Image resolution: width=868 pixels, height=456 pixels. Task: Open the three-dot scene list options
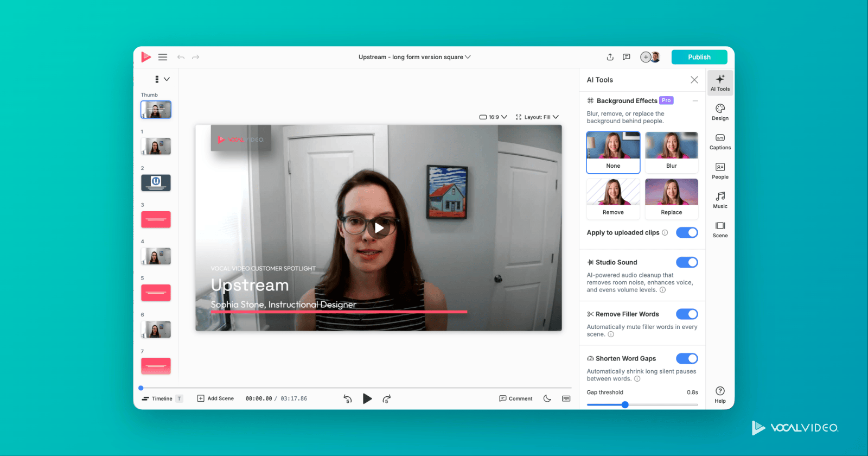pyautogui.click(x=157, y=79)
